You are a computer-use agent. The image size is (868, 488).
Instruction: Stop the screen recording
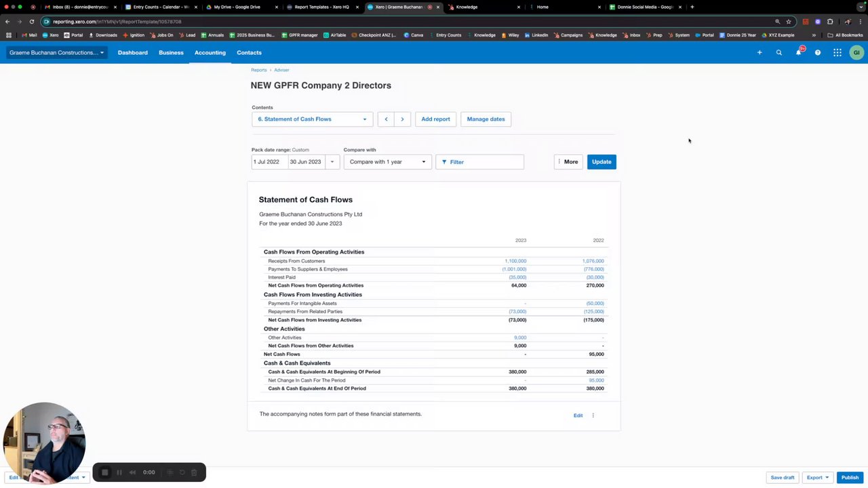(104, 472)
